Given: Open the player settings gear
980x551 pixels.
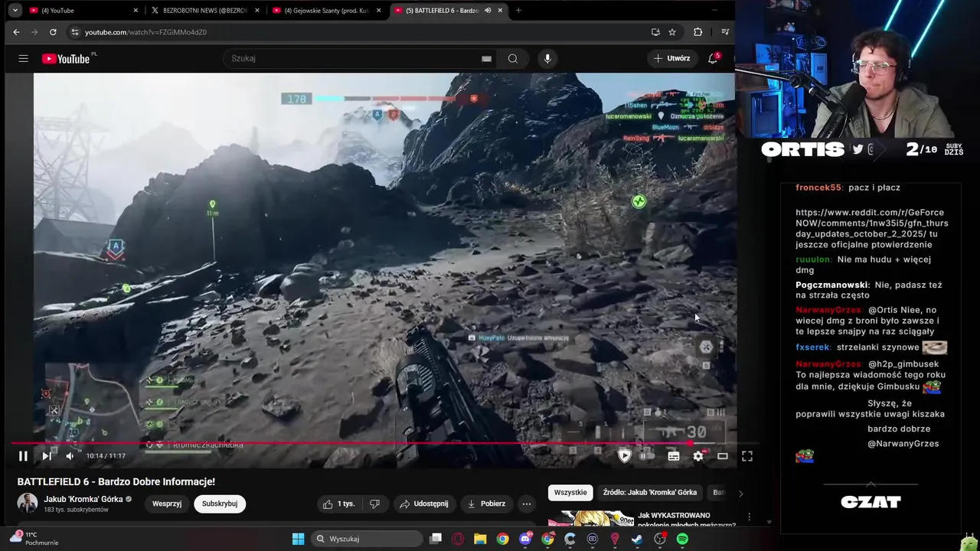Looking at the screenshot, I should pos(698,456).
